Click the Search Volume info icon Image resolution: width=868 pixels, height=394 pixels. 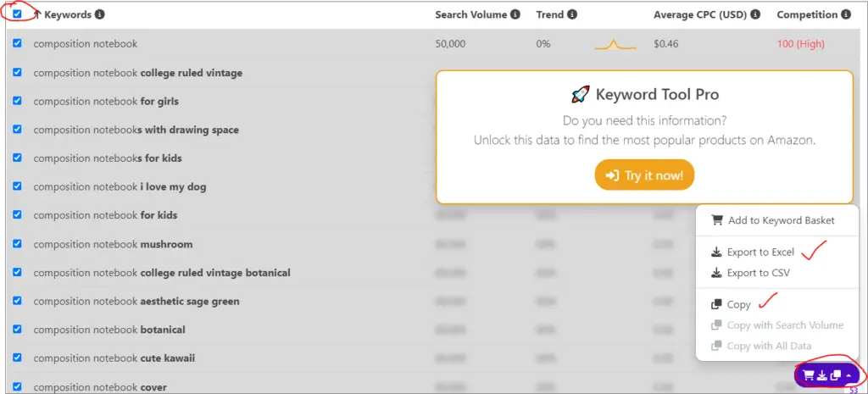tap(515, 15)
